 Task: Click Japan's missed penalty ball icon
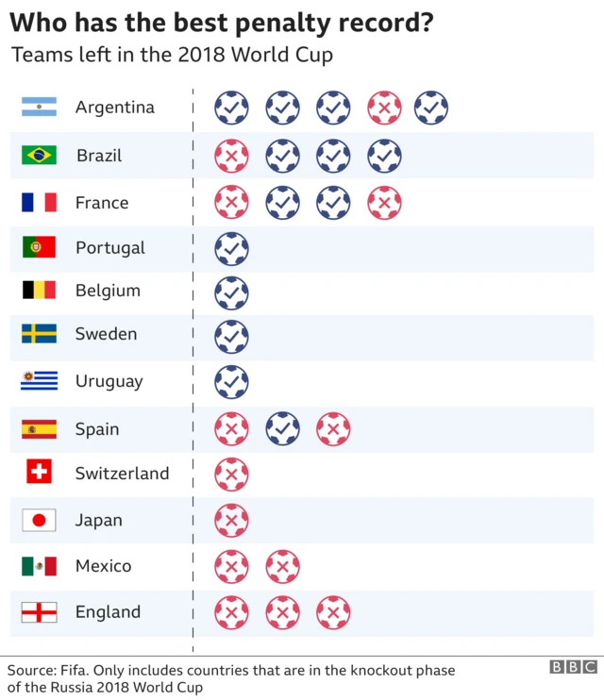(x=231, y=521)
